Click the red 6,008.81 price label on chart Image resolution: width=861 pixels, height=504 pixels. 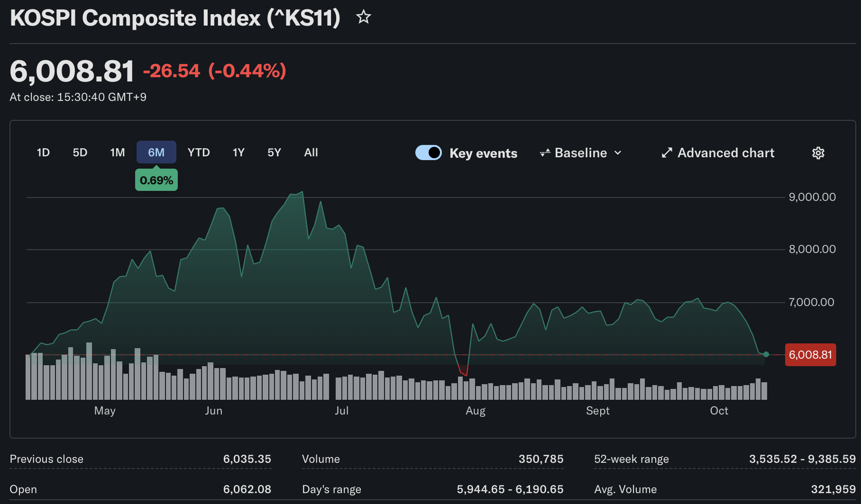[x=810, y=355]
